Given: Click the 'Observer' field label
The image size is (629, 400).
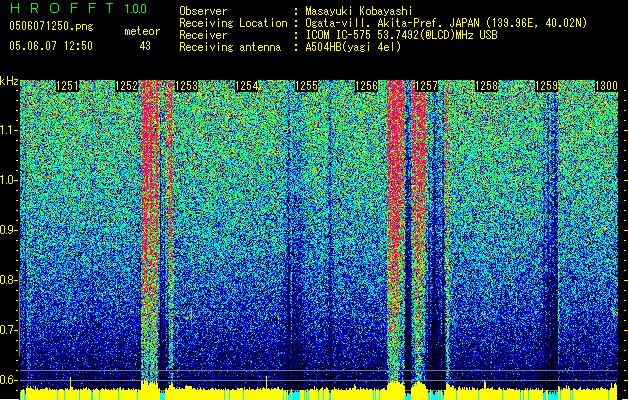Looking at the screenshot, I should (203, 11).
